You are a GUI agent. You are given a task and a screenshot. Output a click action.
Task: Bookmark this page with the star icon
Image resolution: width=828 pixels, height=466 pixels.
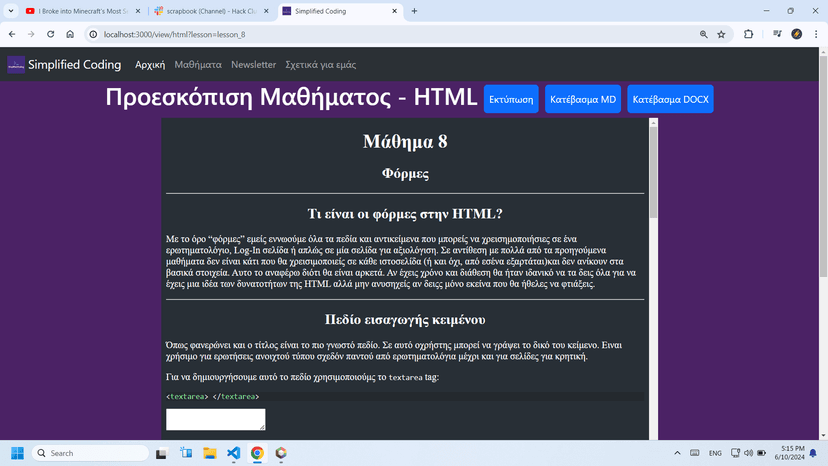coord(721,34)
